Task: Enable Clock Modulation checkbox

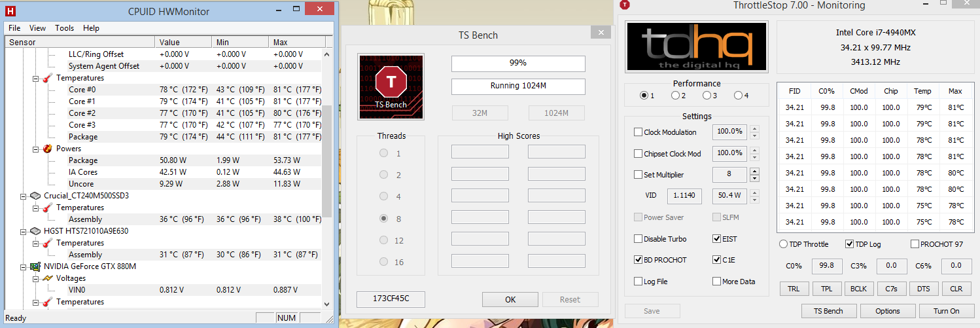Action: pyautogui.click(x=638, y=132)
